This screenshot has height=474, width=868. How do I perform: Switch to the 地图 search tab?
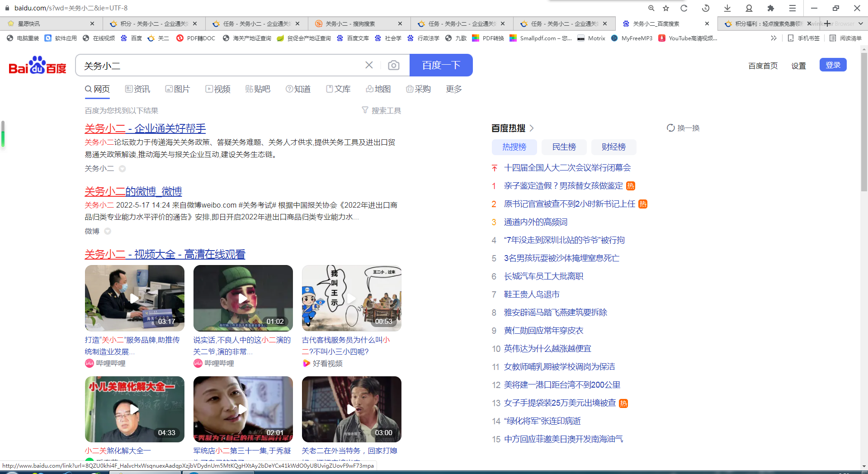[378, 89]
